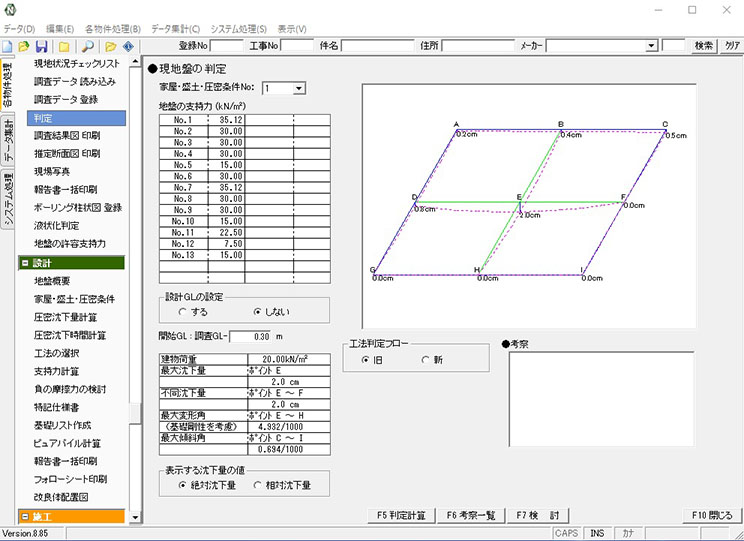Open the 家屋・盛土・圧密条件No dropdown
This screenshot has height=541, width=744.
coord(298,89)
